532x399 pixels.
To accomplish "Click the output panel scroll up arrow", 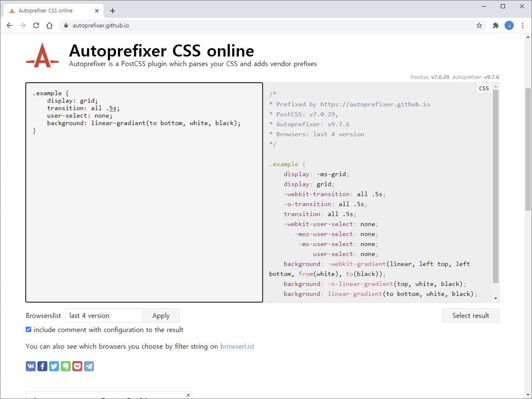I will pyautogui.click(x=495, y=87).
